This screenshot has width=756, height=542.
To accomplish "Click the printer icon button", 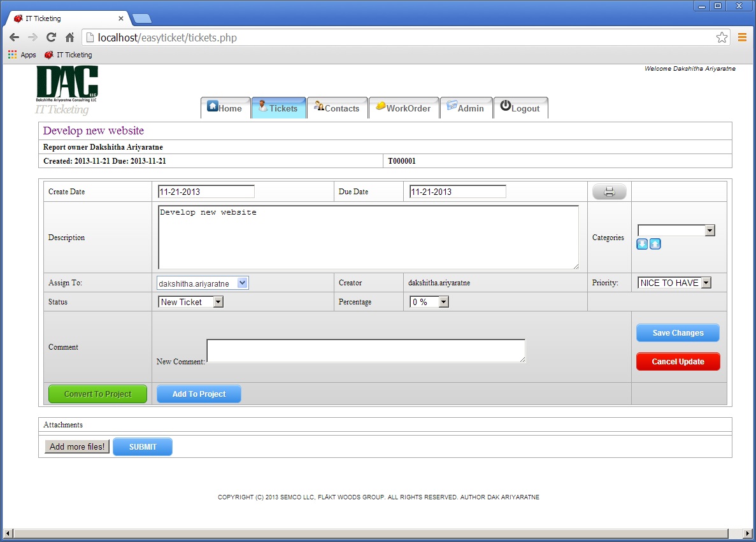I will click(x=610, y=192).
